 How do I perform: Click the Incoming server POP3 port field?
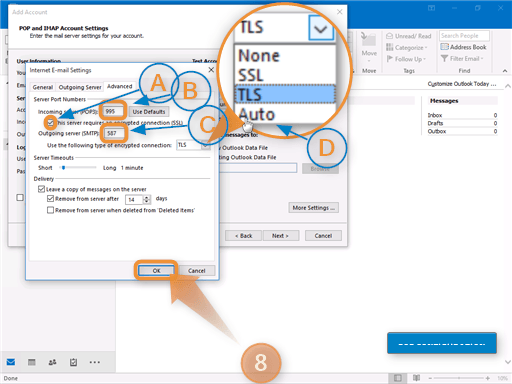[x=113, y=112]
